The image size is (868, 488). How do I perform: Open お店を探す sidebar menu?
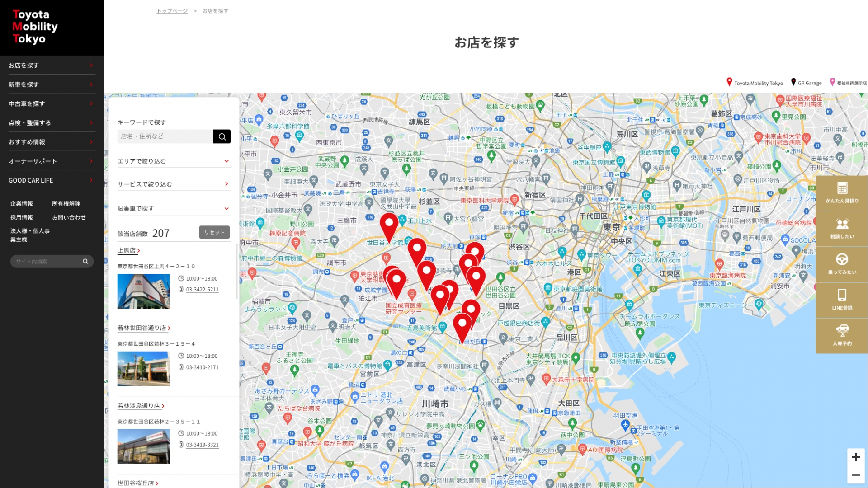52,66
